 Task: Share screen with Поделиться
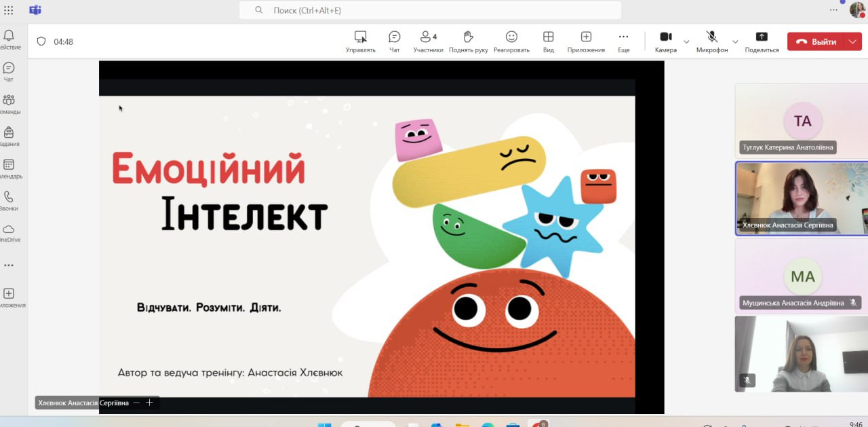coord(762,41)
